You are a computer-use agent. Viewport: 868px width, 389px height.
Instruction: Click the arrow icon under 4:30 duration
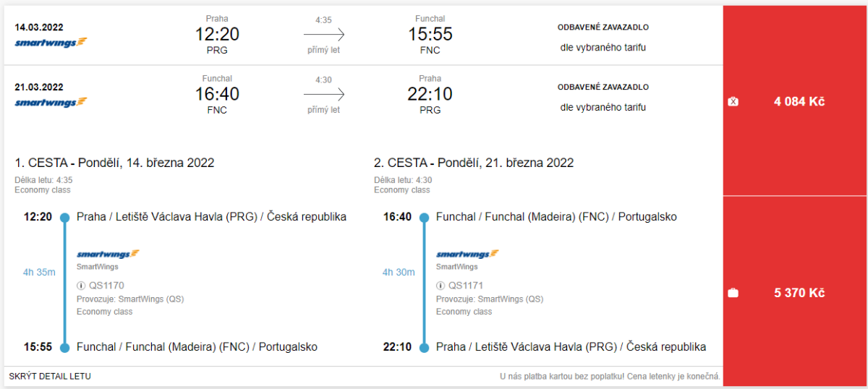pyautogui.click(x=323, y=95)
